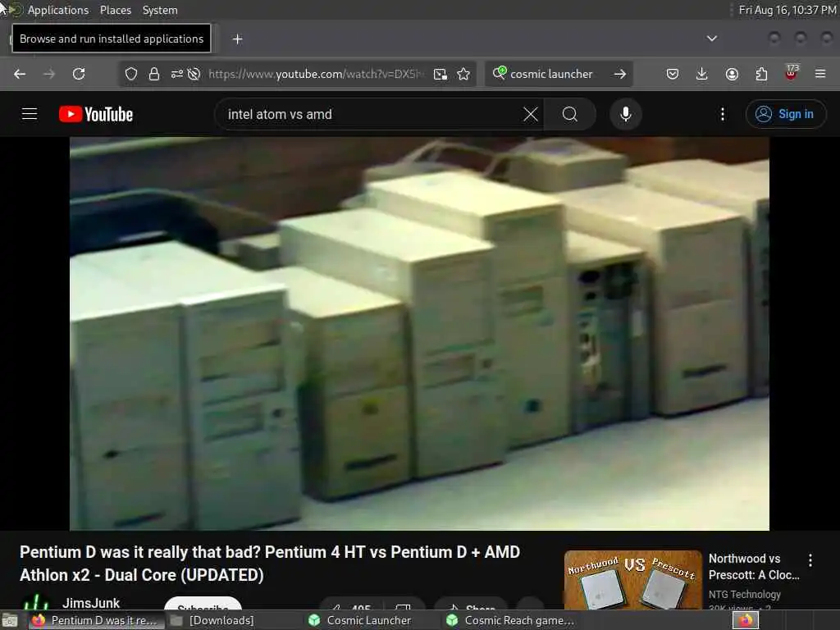Switch to the Downloads folder taskbar window

(212, 620)
